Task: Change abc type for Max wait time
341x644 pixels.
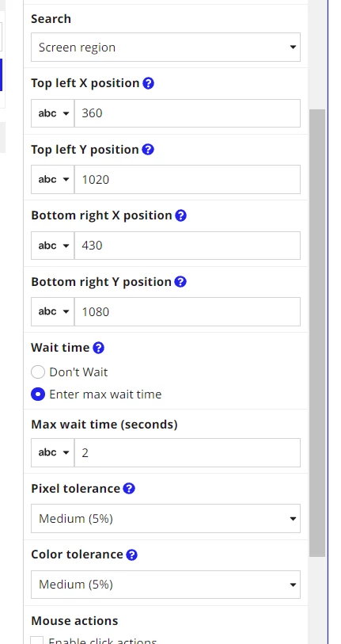Action: 53,452
